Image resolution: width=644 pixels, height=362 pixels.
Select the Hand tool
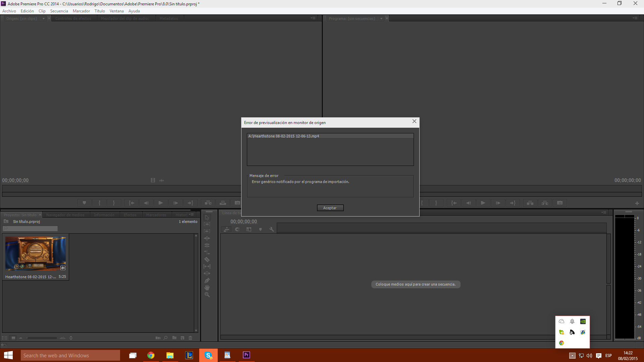tap(207, 288)
